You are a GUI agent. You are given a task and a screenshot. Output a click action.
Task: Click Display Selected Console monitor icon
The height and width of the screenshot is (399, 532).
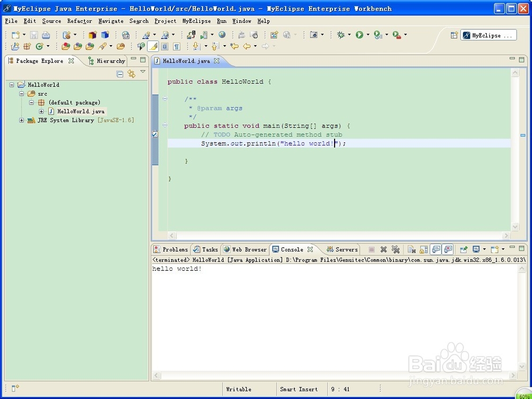(476, 250)
